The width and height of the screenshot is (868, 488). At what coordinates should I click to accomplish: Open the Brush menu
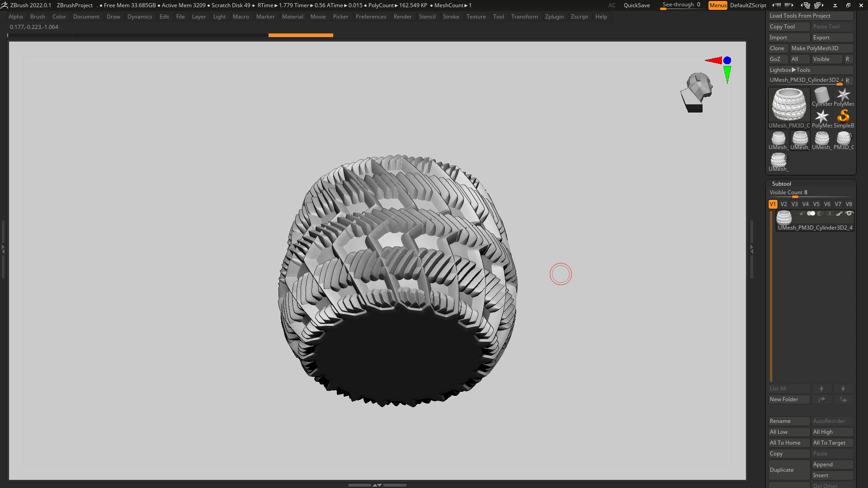(x=38, y=17)
